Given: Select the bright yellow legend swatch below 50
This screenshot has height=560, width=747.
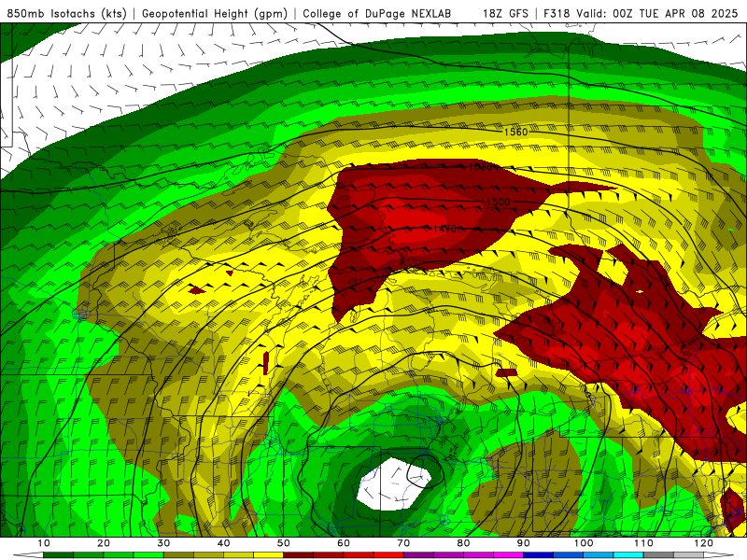Looking at the screenshot, I should [268, 555].
